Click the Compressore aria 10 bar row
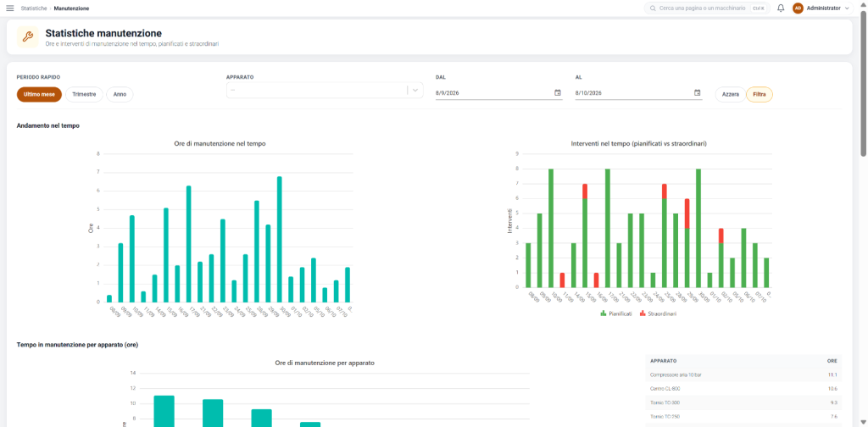The image size is (868, 427). pyautogui.click(x=743, y=375)
